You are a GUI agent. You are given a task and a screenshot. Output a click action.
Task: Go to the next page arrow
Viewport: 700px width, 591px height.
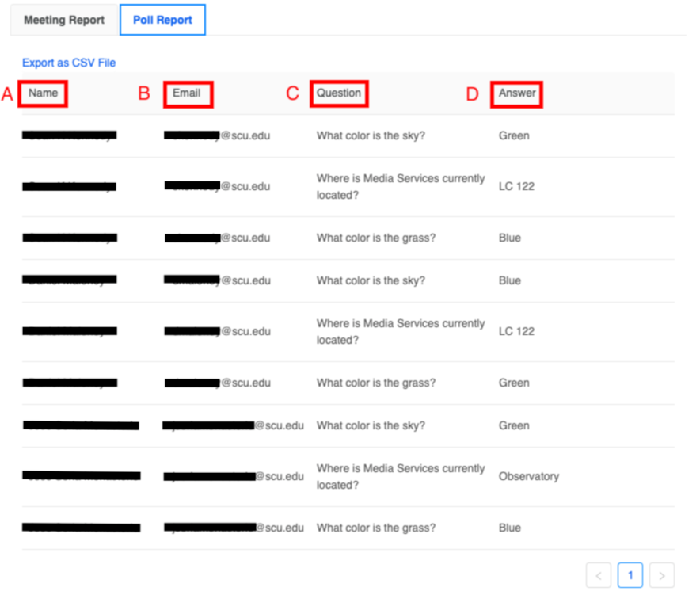[x=662, y=575]
